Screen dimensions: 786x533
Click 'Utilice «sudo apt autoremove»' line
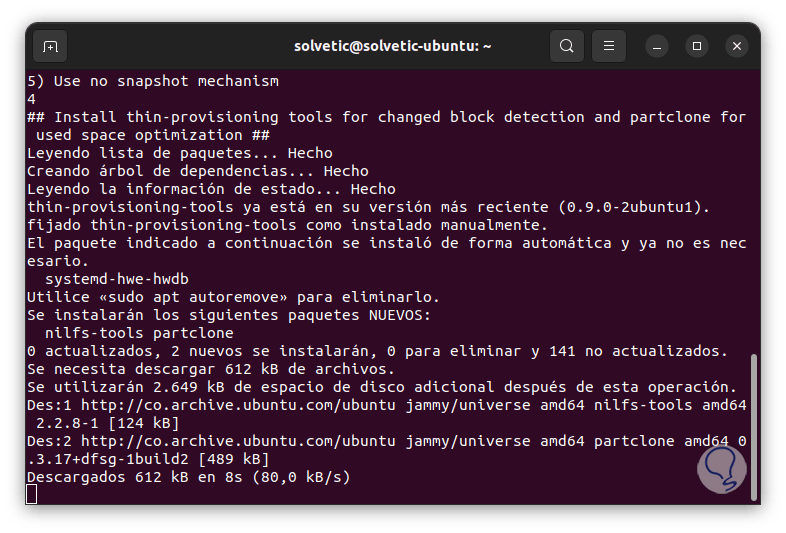coord(233,297)
